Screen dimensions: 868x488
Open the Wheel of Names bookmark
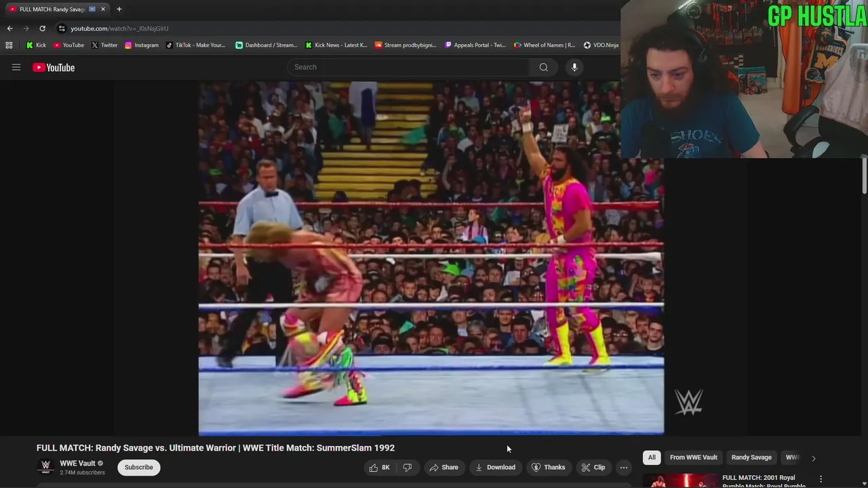click(545, 45)
